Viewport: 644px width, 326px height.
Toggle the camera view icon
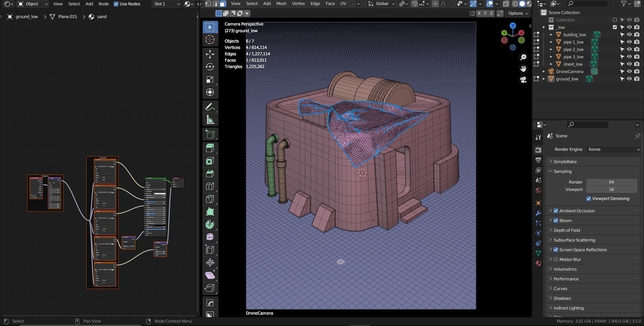coord(523,80)
